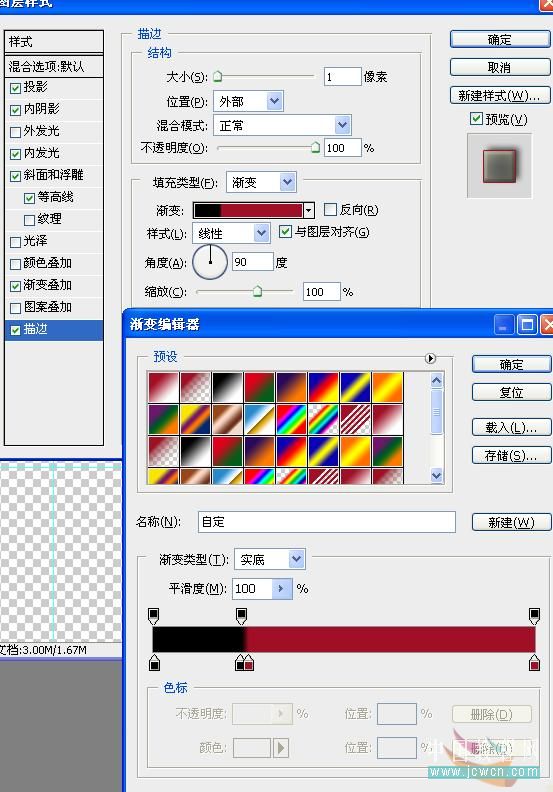This screenshot has width=553, height=792.
Task: Click the preset list scroll-up arrow
Action: click(x=437, y=380)
